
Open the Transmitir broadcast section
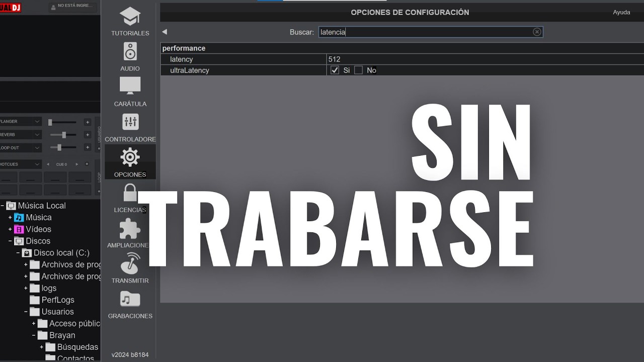pos(130,268)
